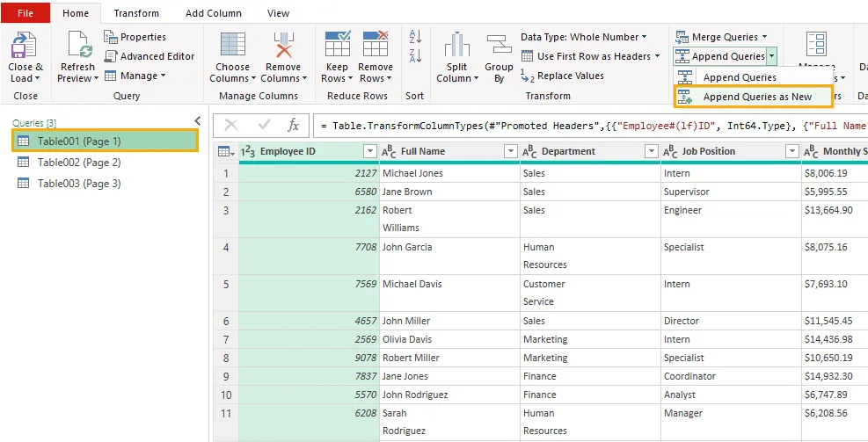The height and width of the screenshot is (442, 868).
Task: Click the ABC type icon on Full Name
Action: 389,151
